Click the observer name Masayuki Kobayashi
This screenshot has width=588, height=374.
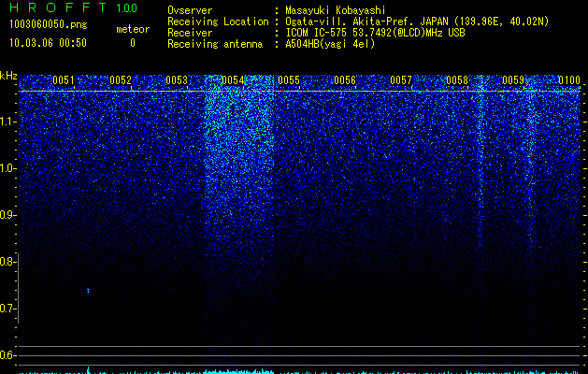tap(336, 10)
